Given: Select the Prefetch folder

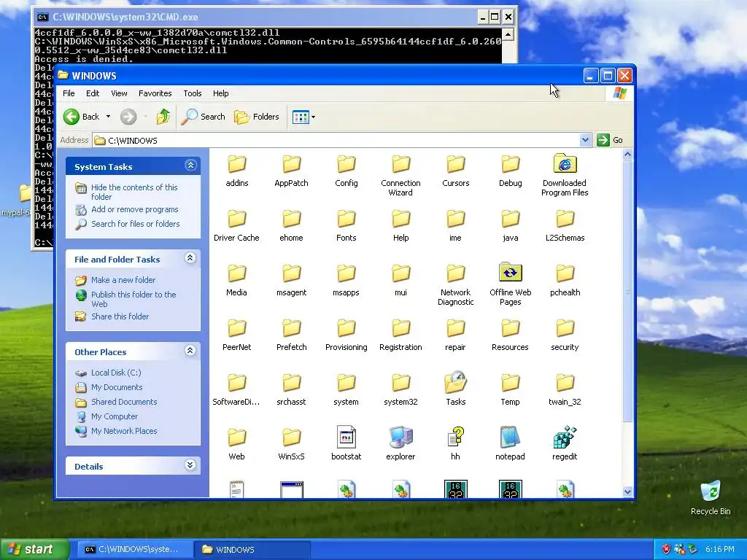Looking at the screenshot, I should [291, 334].
